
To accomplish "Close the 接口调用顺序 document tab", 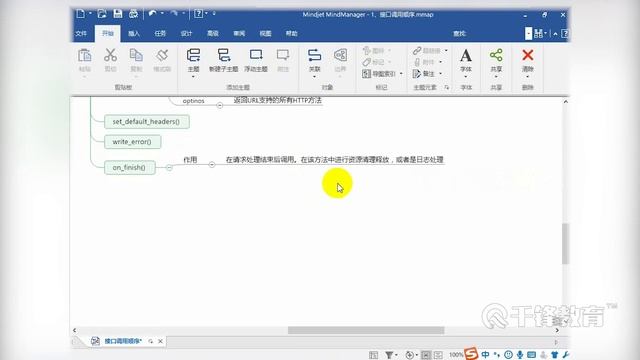I will point(160,341).
